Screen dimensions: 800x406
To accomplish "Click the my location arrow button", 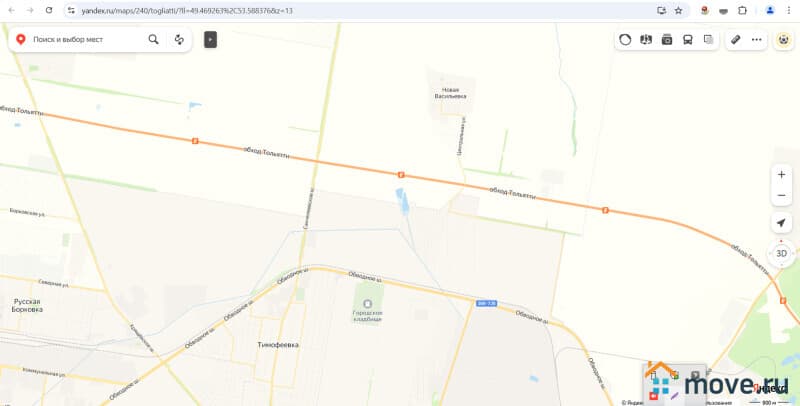I will [781, 222].
